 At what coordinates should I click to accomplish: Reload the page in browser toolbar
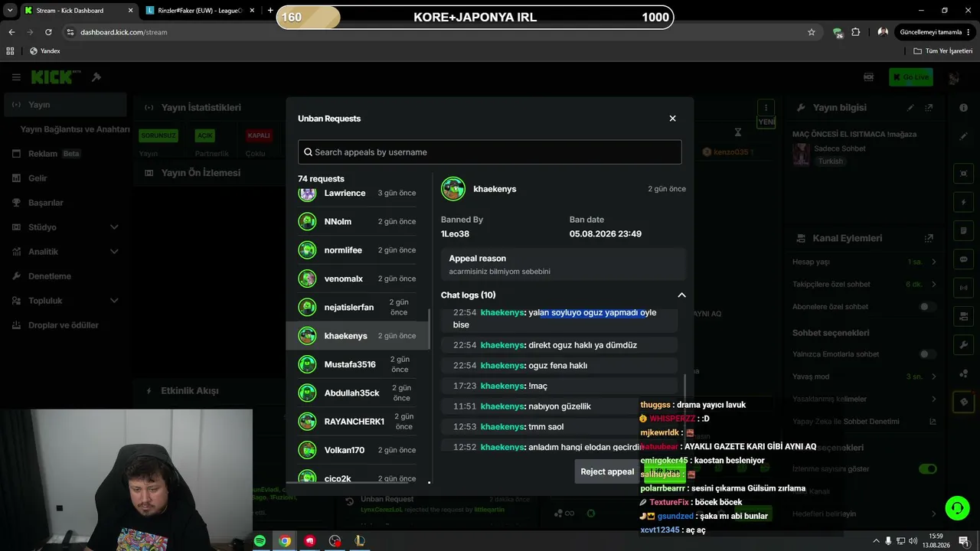pos(48,32)
